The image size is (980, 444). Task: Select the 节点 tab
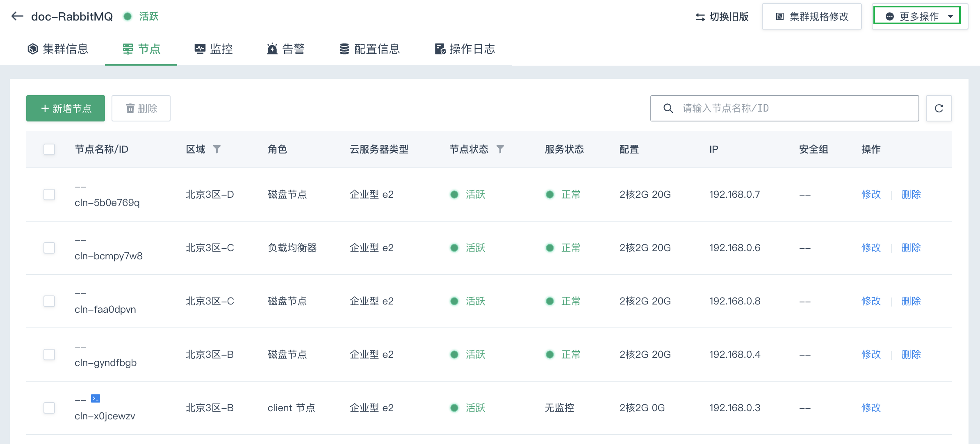click(141, 49)
